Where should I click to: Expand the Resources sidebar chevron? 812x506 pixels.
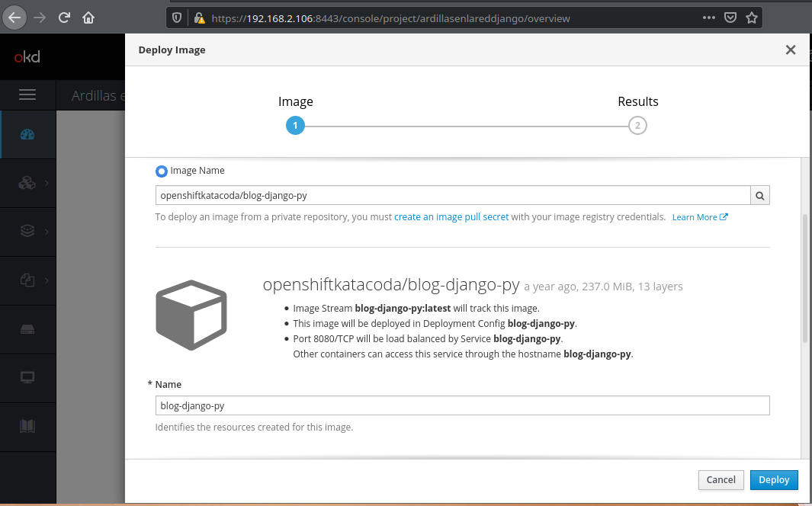coord(47,280)
